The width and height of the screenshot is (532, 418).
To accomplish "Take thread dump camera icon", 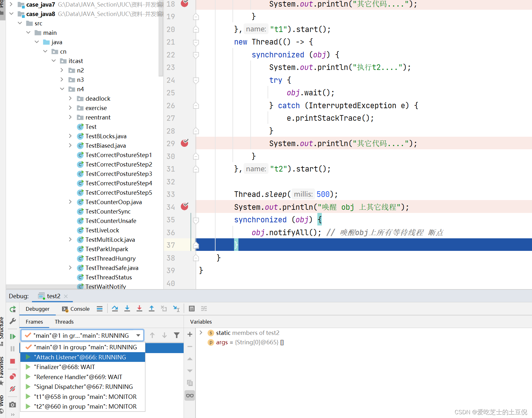I will [13, 405].
